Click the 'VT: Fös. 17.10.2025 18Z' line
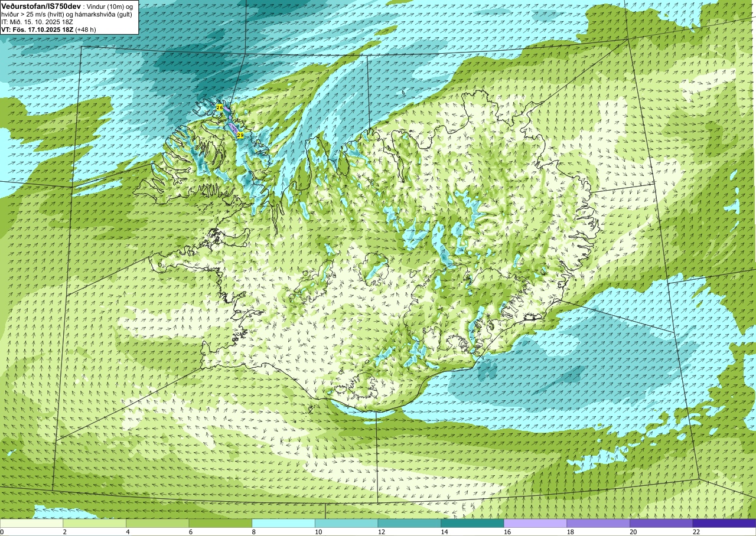The width and height of the screenshot is (756, 536). pyautogui.click(x=37, y=29)
